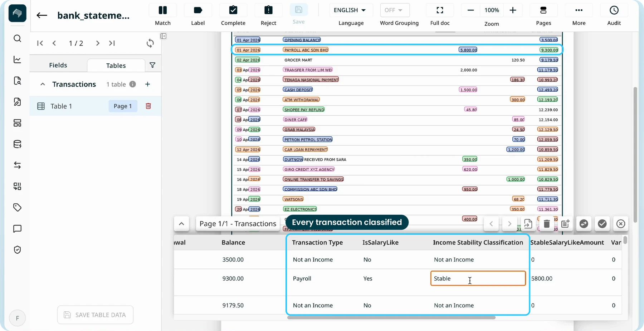Click the refresh icon near pagination

(x=150, y=43)
